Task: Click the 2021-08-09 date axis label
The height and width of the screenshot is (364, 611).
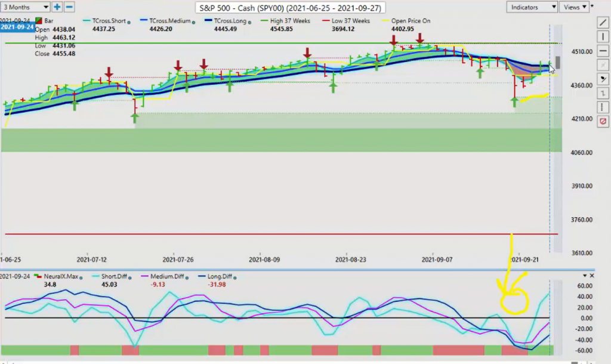Action: 264,259
